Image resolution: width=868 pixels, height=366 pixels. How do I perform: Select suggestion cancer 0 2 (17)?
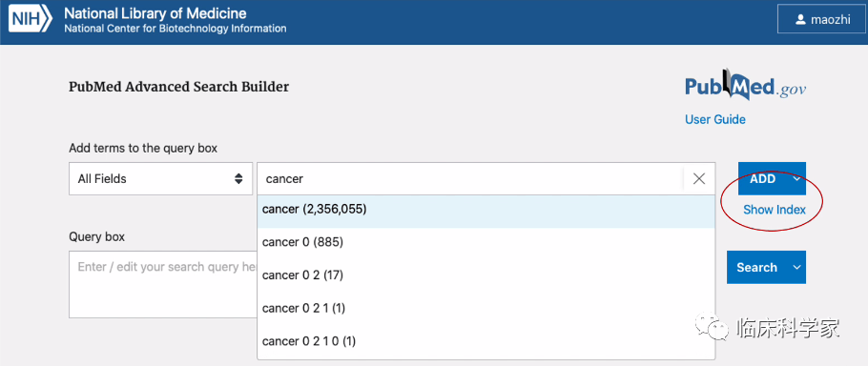(x=486, y=274)
